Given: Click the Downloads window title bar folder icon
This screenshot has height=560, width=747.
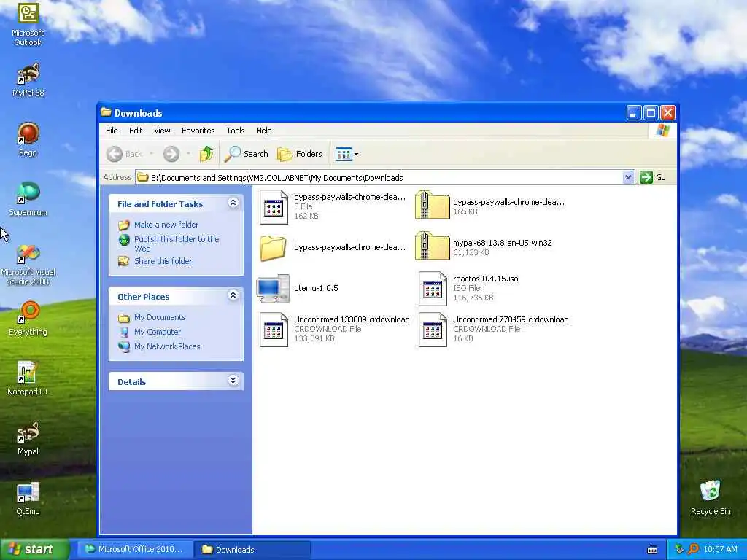Looking at the screenshot, I should [x=107, y=112].
